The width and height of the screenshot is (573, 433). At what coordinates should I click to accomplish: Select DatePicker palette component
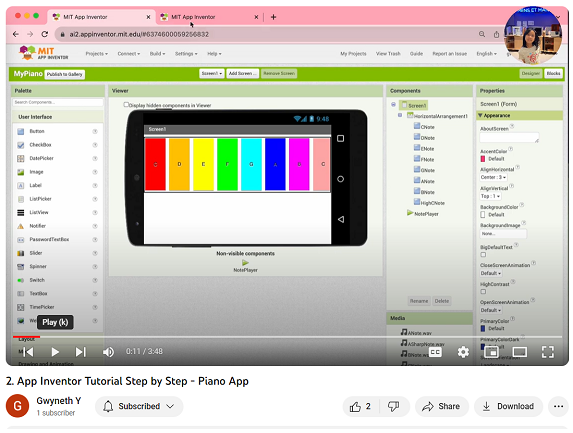tap(41, 158)
